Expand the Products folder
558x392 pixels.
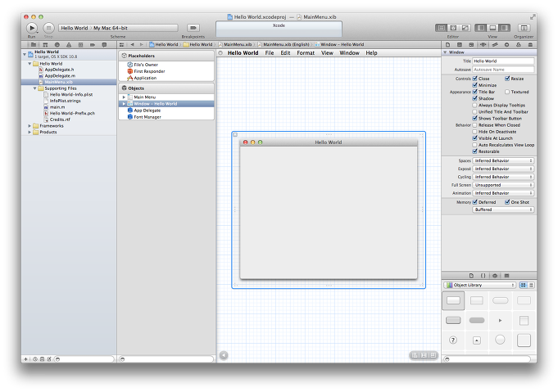(x=29, y=133)
